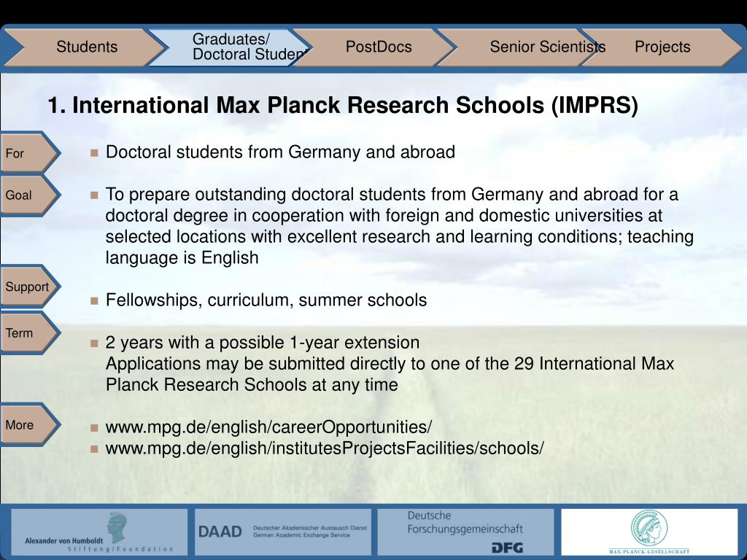Click the 'language is English' line

pos(182,258)
